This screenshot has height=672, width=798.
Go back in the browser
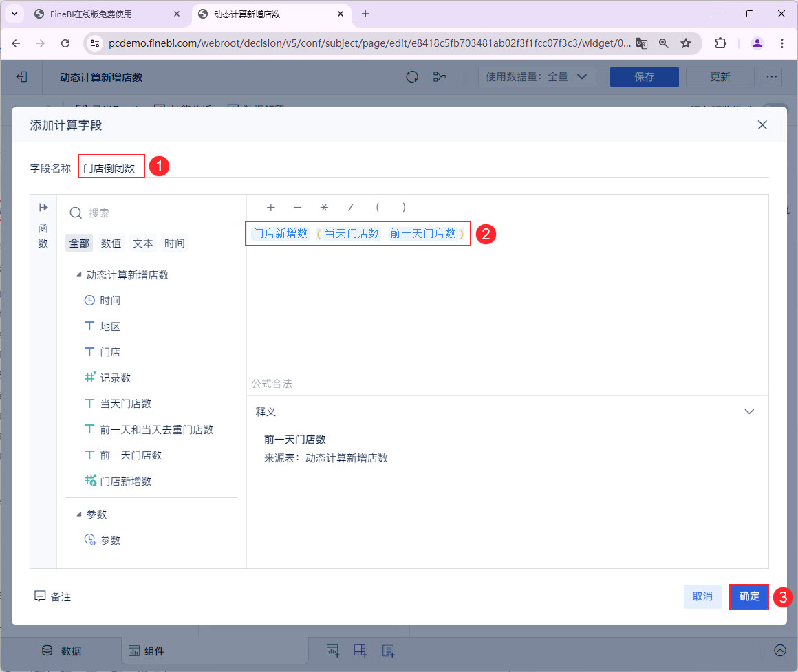pos(17,43)
